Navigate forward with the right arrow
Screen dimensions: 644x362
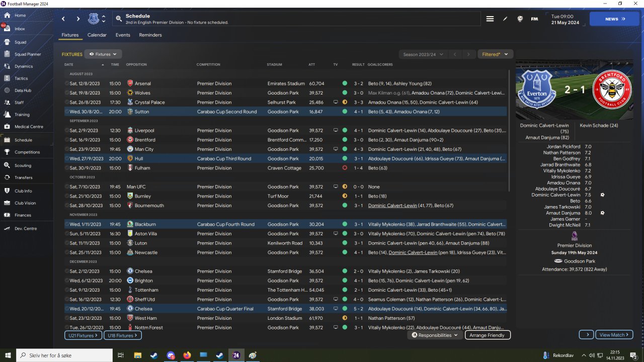pyautogui.click(x=78, y=19)
